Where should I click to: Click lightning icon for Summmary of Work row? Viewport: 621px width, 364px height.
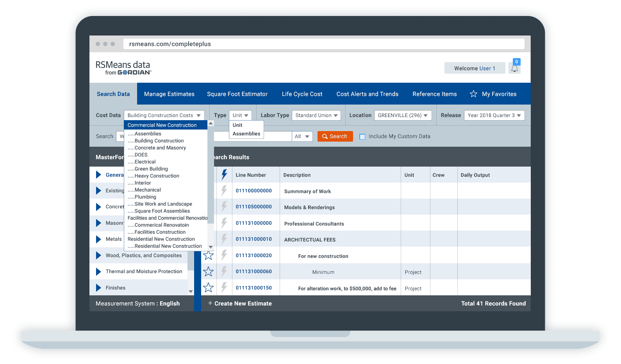tap(224, 191)
